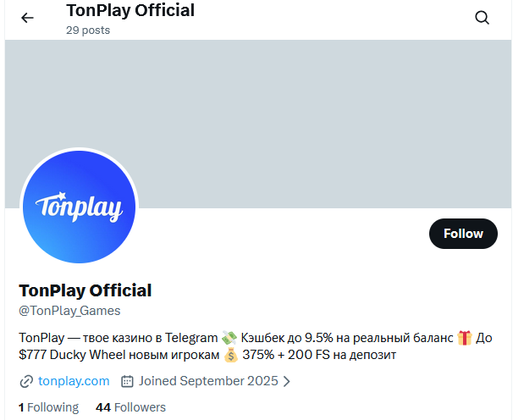The height and width of the screenshot is (420, 524).
Task: Visit the tonplay.com website link
Action: click(x=74, y=381)
